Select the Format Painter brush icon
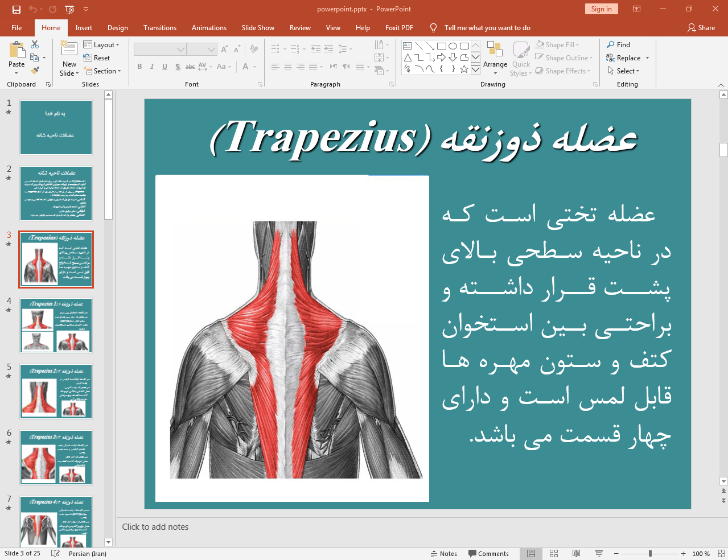This screenshot has width=728, height=560. coord(35,71)
